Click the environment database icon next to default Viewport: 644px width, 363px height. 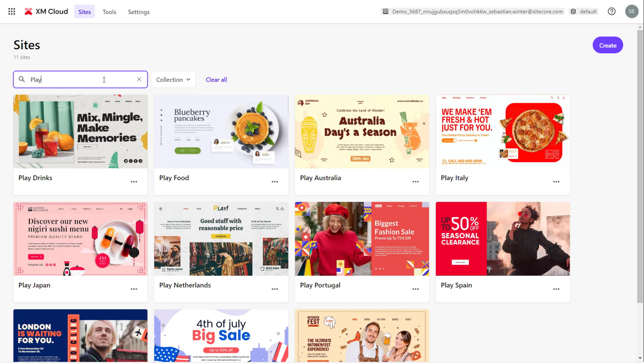point(573,12)
